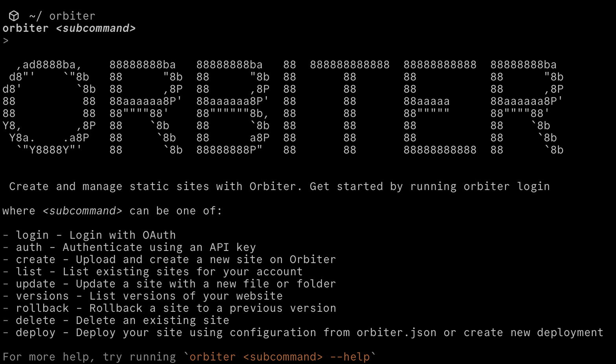Click the typed orbiter command after the path

[72, 16]
